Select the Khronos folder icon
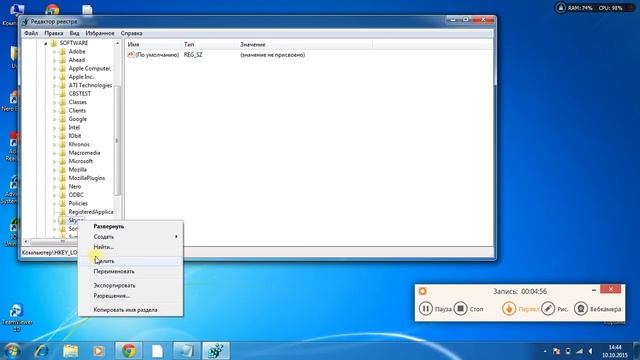This screenshot has width=640, height=360. (x=62, y=144)
